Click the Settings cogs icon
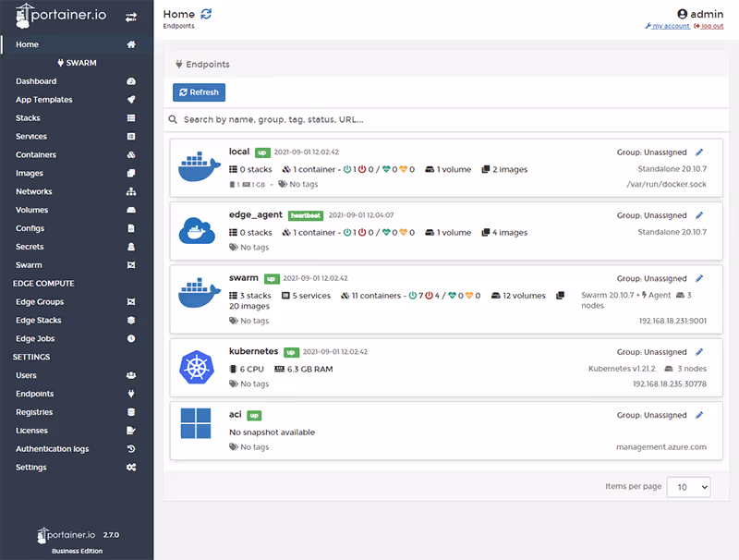 131,468
